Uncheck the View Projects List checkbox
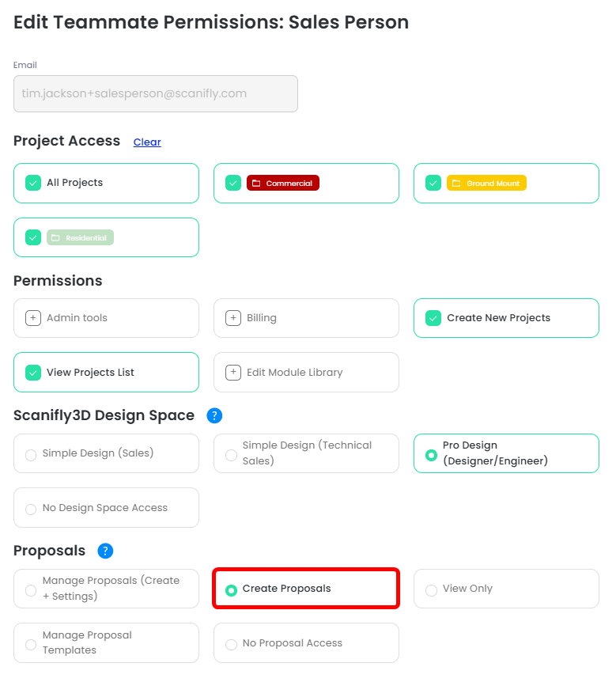Screen dimensions: 616x682 click(33, 373)
